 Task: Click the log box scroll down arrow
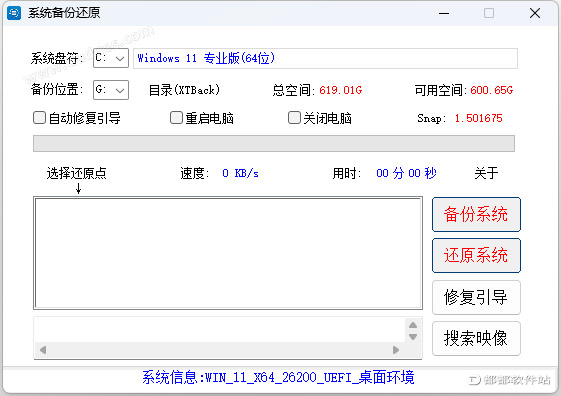413,337
